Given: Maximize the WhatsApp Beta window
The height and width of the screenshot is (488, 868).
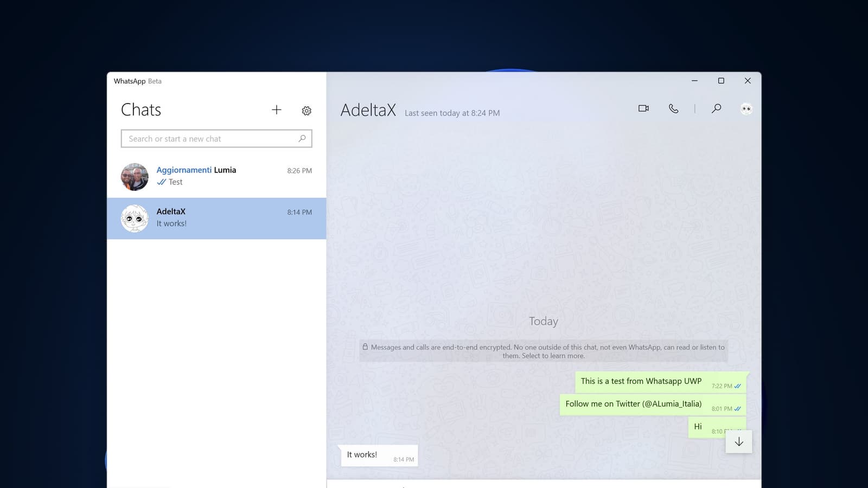Looking at the screenshot, I should coord(721,81).
